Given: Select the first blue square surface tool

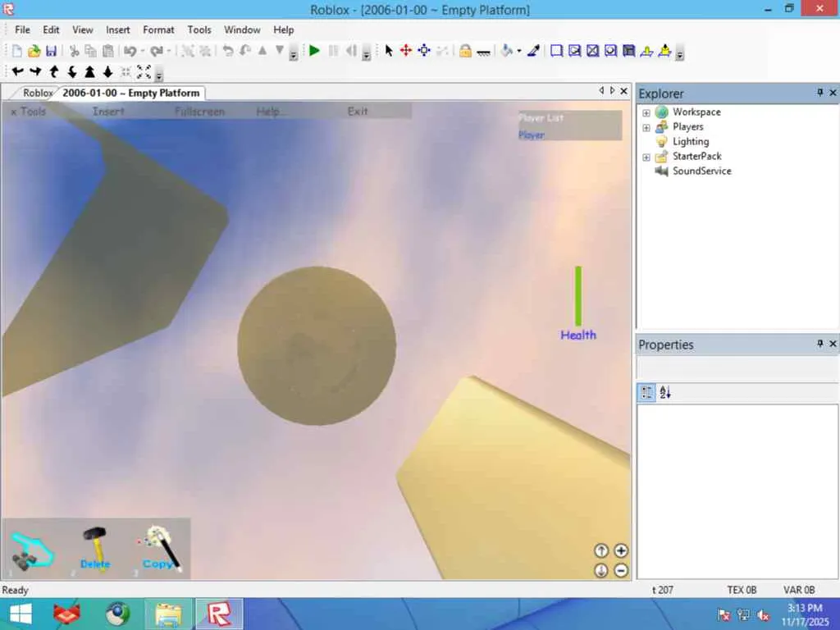Looking at the screenshot, I should click(x=557, y=51).
